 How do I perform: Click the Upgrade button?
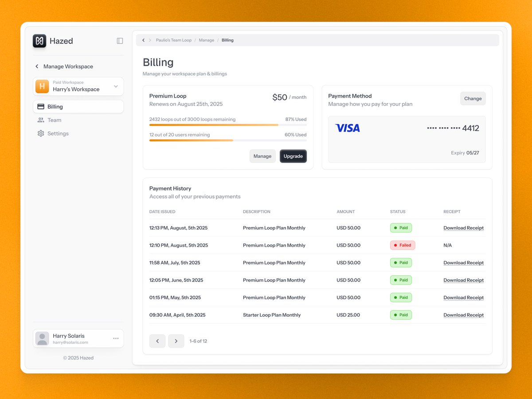click(293, 156)
